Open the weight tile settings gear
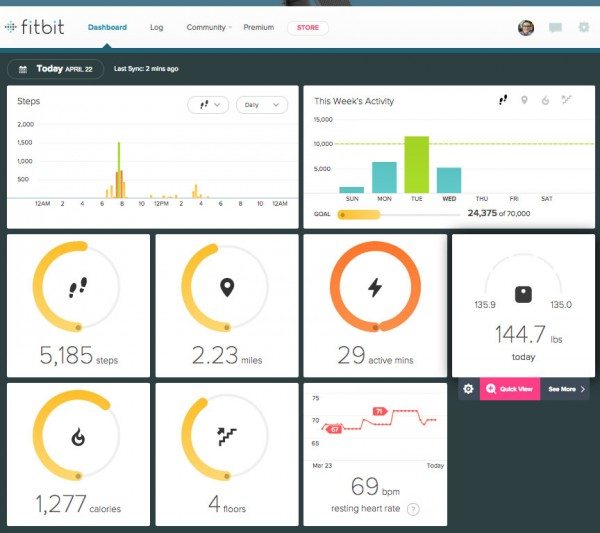 click(468, 389)
